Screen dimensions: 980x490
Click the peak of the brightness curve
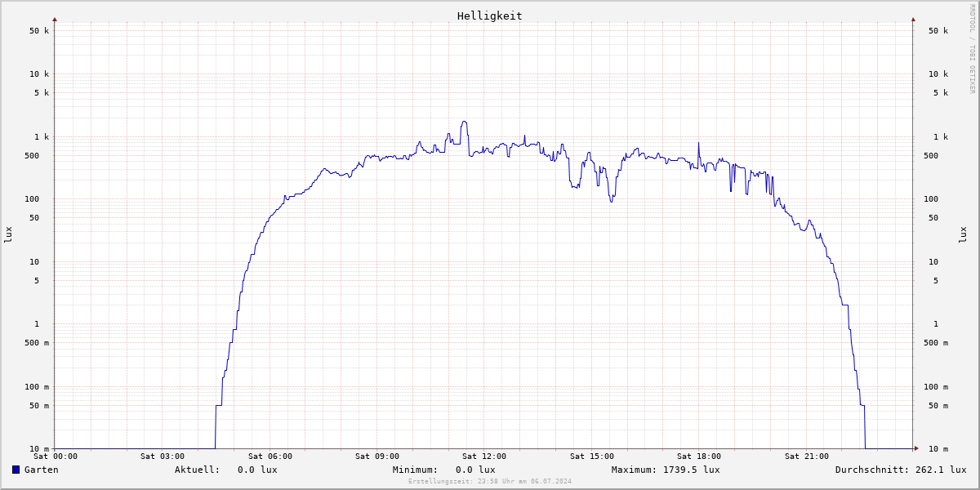click(x=464, y=122)
